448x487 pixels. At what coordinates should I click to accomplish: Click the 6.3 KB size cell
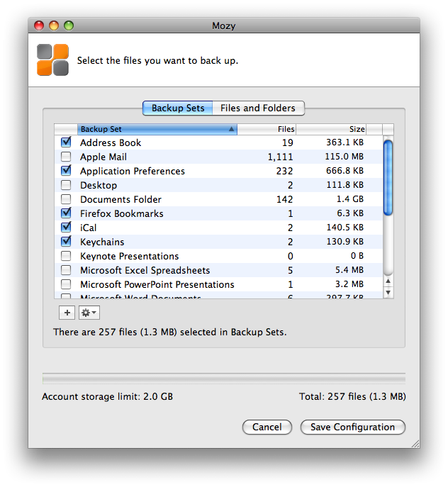[350, 213]
